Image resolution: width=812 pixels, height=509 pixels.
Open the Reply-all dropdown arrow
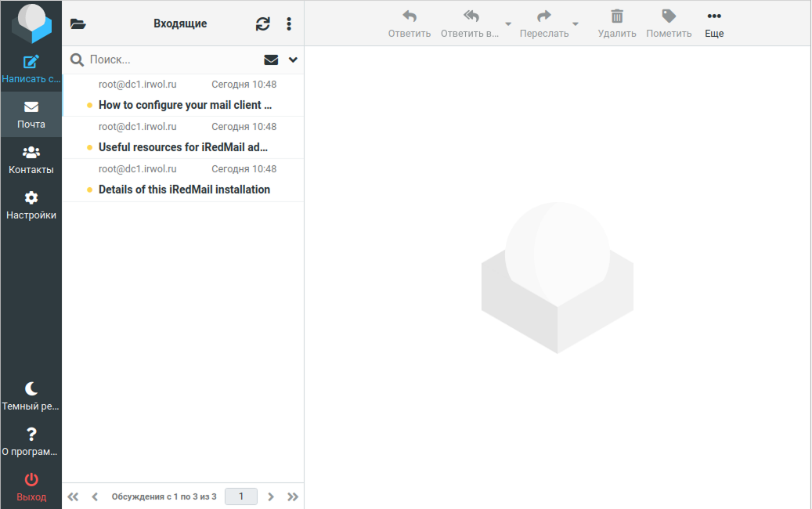[x=508, y=24]
